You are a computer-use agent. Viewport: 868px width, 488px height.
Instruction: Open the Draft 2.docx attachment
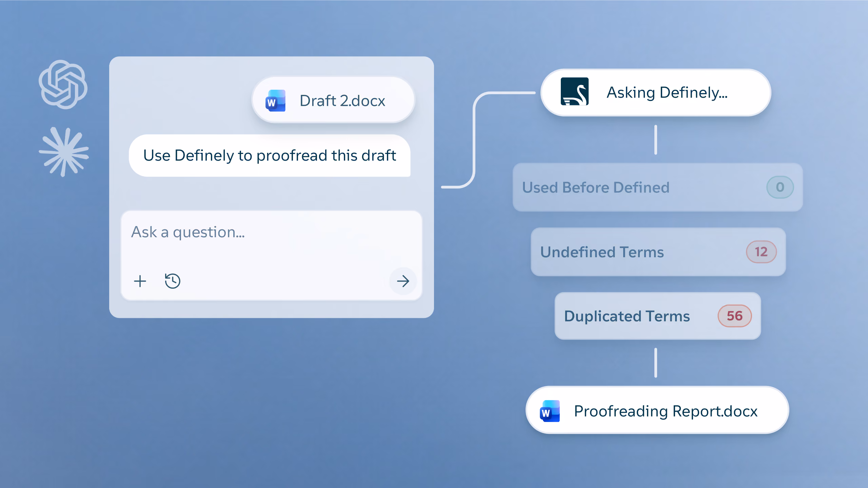click(333, 100)
